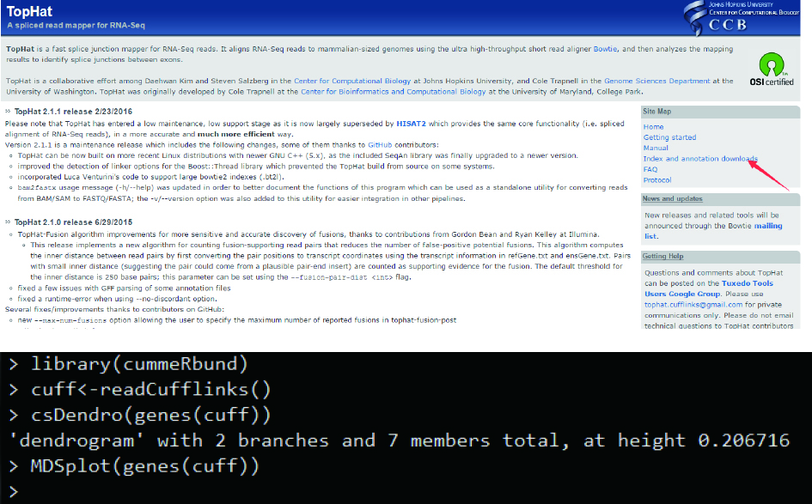Open the Johns Hopkins Center for Computational Biology link
The height and width of the screenshot is (504, 812).
coord(352,82)
